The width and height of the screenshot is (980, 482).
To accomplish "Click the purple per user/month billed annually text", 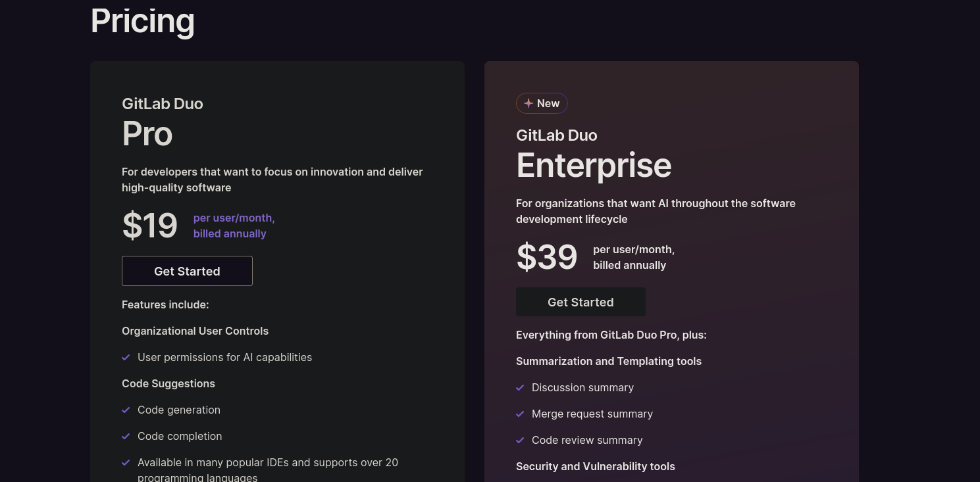I will pyautogui.click(x=234, y=226).
